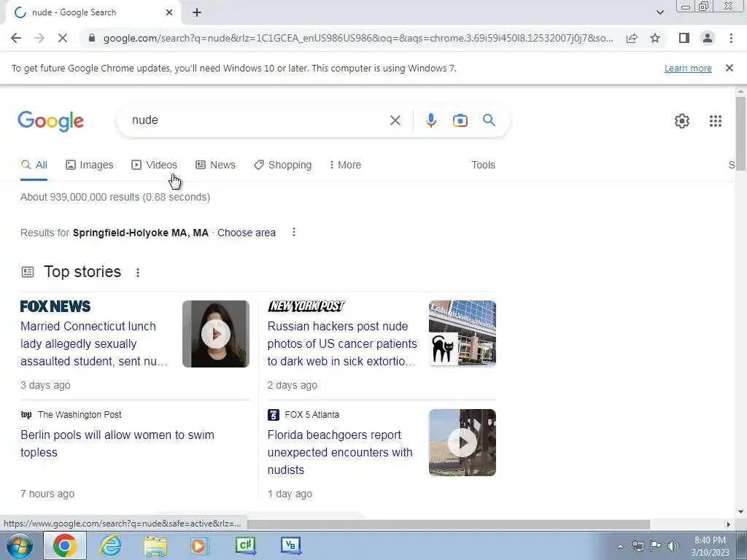Launch Windows Media Player from taskbar

[199, 545]
